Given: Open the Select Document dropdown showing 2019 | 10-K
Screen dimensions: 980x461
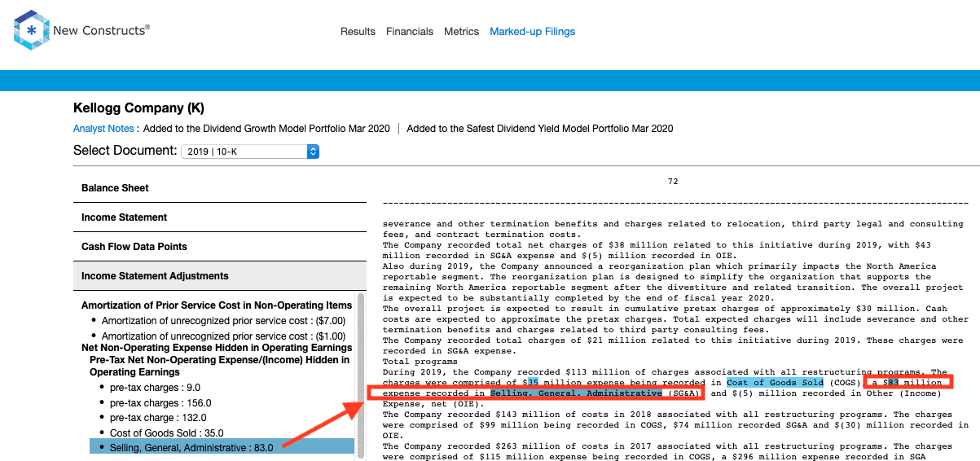Looking at the screenshot, I should click(x=250, y=151).
